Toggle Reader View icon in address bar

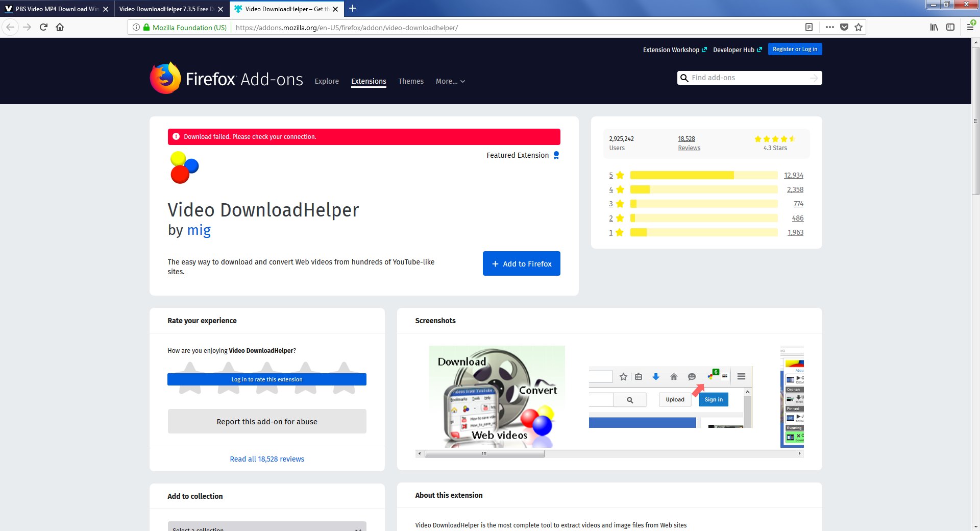tap(808, 27)
